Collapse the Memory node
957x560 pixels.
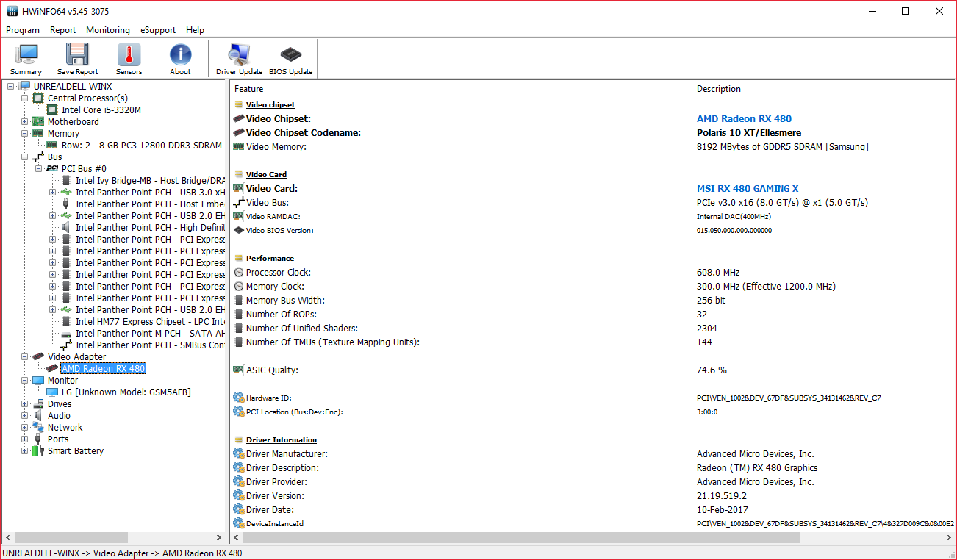(x=25, y=134)
